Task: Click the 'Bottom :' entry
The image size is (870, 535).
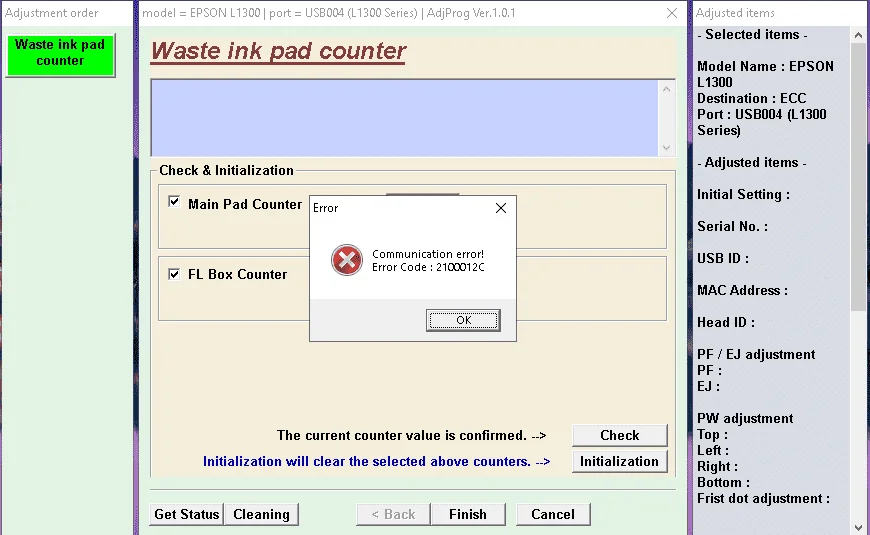Action: pos(724,482)
